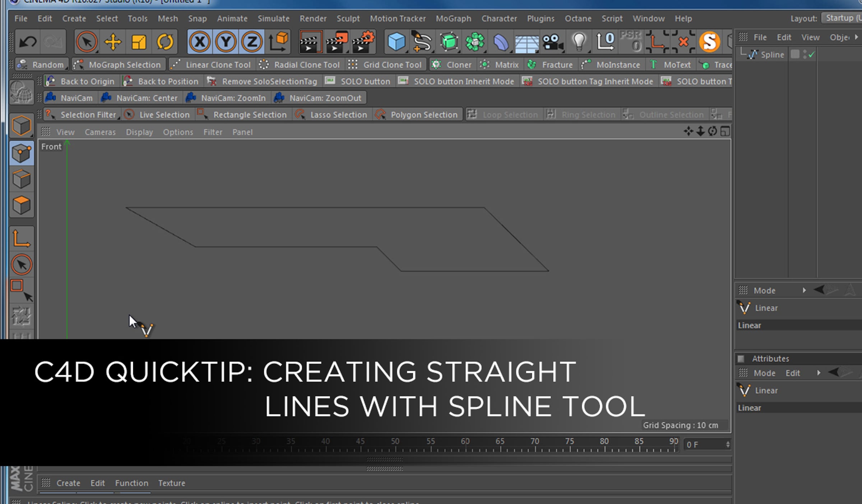Click the frame field stepper arrows
The width and height of the screenshot is (862, 504).
(728, 444)
